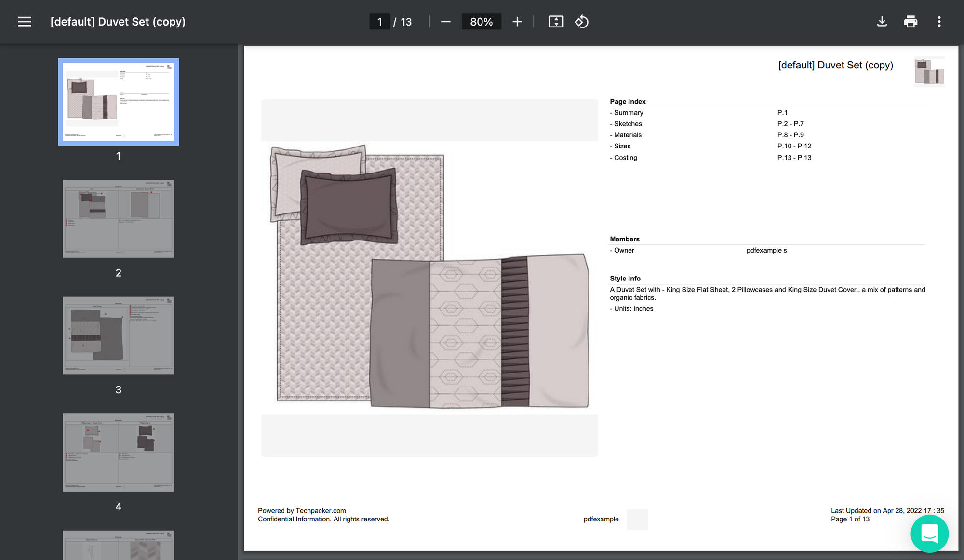Click the 'Members' heading
This screenshot has height=560, width=964.
[625, 239]
